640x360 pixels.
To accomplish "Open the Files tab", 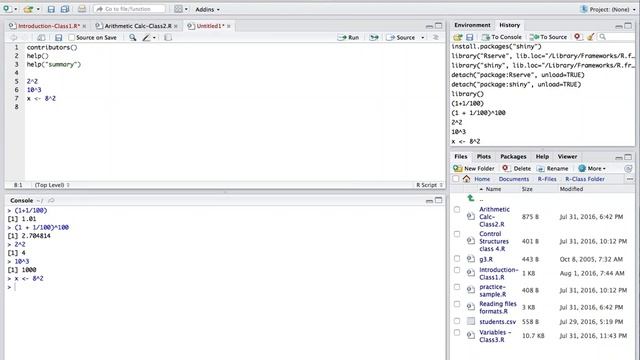I will pyautogui.click(x=461, y=156).
